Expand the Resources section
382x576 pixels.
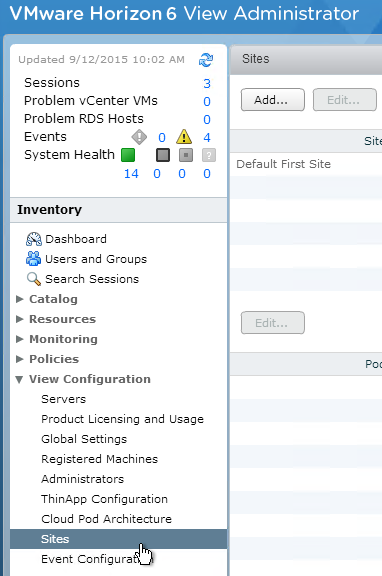(20, 319)
